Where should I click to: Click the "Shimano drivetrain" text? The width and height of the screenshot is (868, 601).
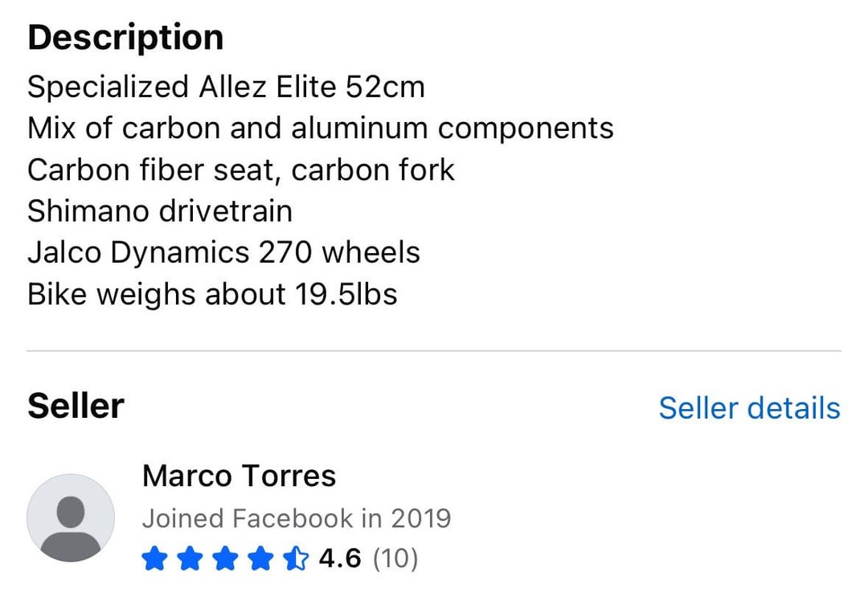point(160,211)
